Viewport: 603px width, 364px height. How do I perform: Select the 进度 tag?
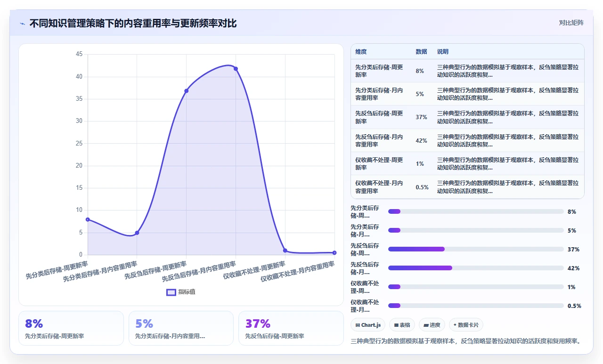pyautogui.click(x=432, y=325)
